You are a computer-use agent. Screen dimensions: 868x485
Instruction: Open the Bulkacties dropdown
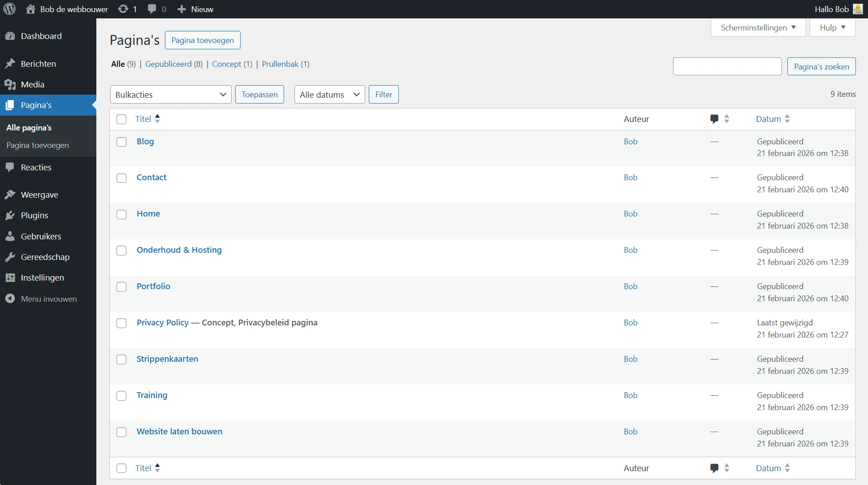[171, 94]
